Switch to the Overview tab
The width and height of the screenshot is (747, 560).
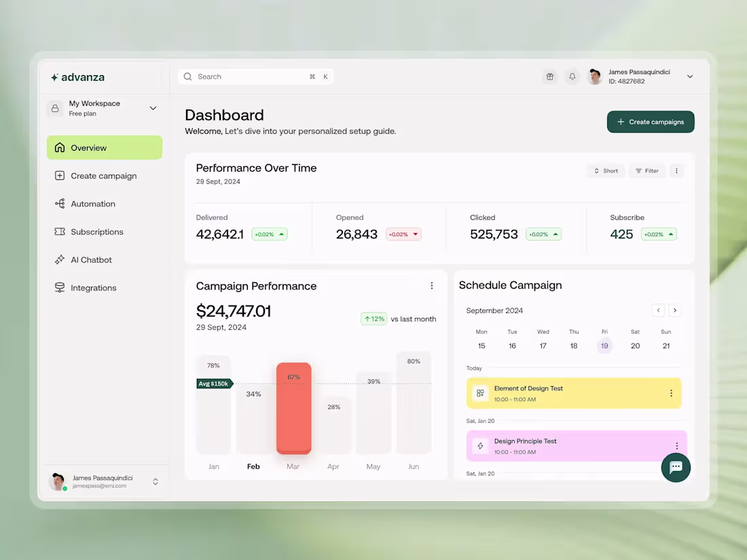pyautogui.click(x=89, y=147)
